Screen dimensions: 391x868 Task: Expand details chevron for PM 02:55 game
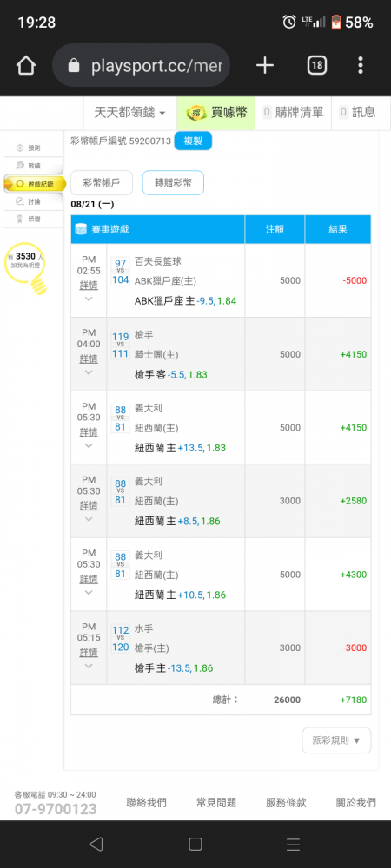tap(89, 299)
